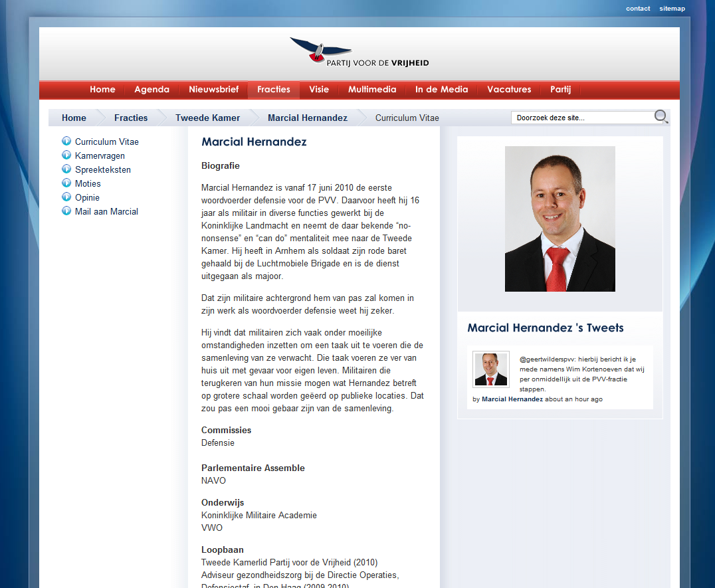Click the 'Marcial Hernandez 's Tweets' heading
This screenshot has width=715, height=588.
tap(546, 328)
